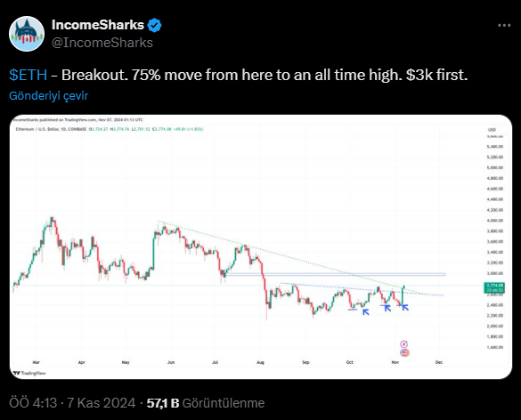Click the TradingView logo in the chart
Image resolution: width=521 pixels, height=420 pixels.
(x=29, y=373)
